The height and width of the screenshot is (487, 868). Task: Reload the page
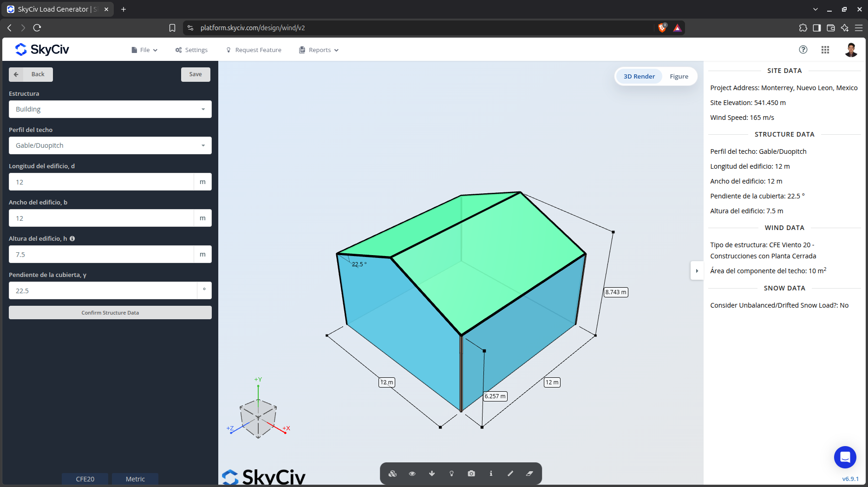pos(37,28)
